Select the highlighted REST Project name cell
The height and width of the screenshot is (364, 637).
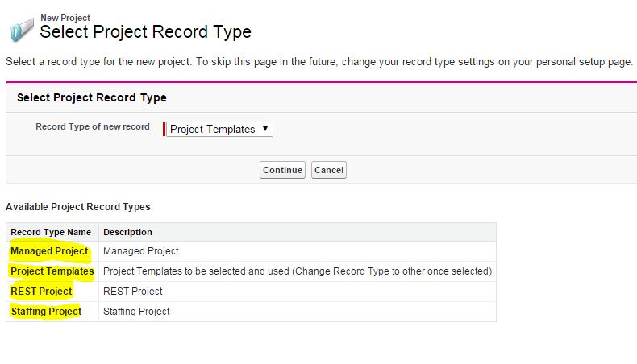tap(41, 292)
